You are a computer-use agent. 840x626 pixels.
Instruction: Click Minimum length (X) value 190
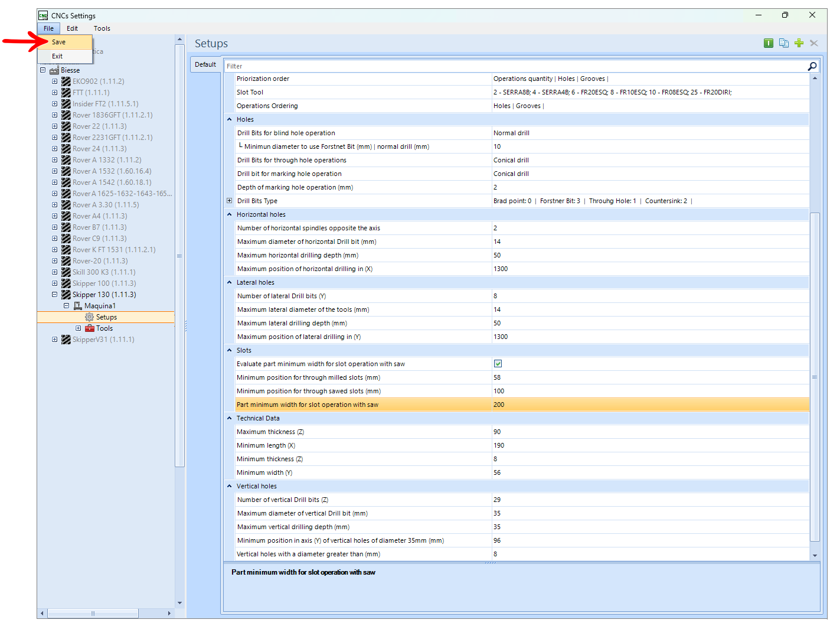coord(651,445)
